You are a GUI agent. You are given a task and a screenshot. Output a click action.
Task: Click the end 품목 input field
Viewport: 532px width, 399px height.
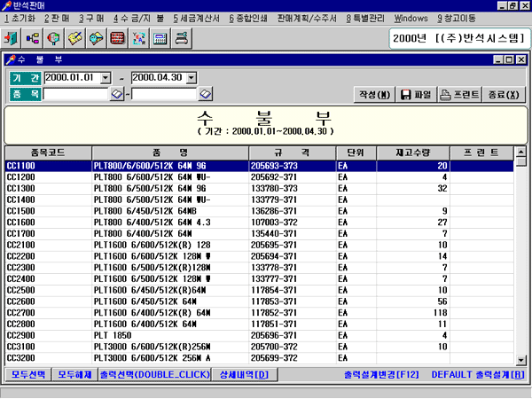point(164,94)
